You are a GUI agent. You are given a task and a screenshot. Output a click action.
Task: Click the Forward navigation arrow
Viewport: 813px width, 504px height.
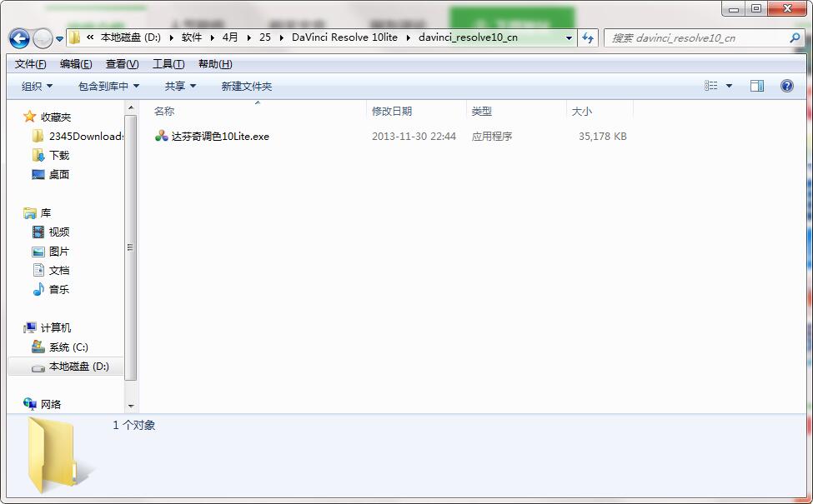click(x=43, y=38)
